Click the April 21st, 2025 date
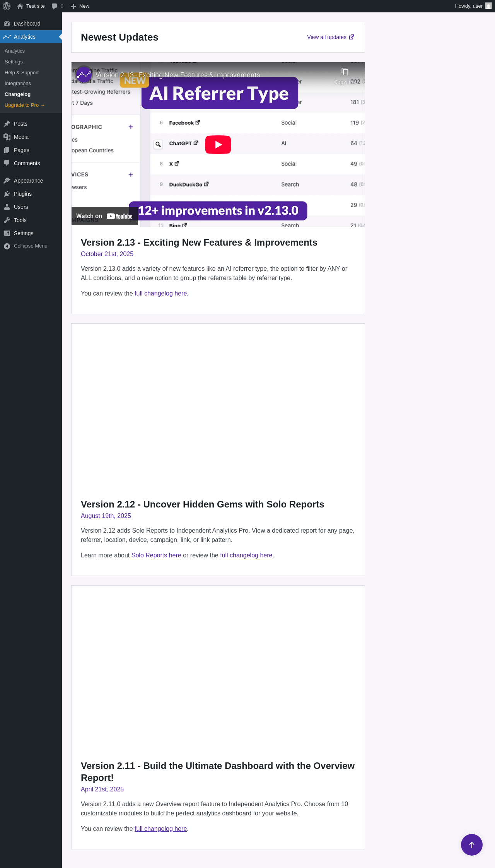 tap(102, 789)
